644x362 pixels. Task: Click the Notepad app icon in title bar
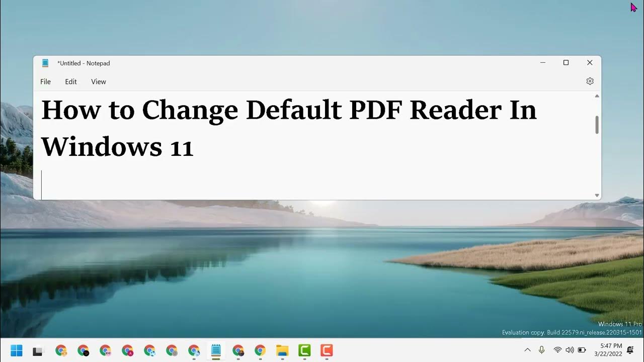(45, 63)
